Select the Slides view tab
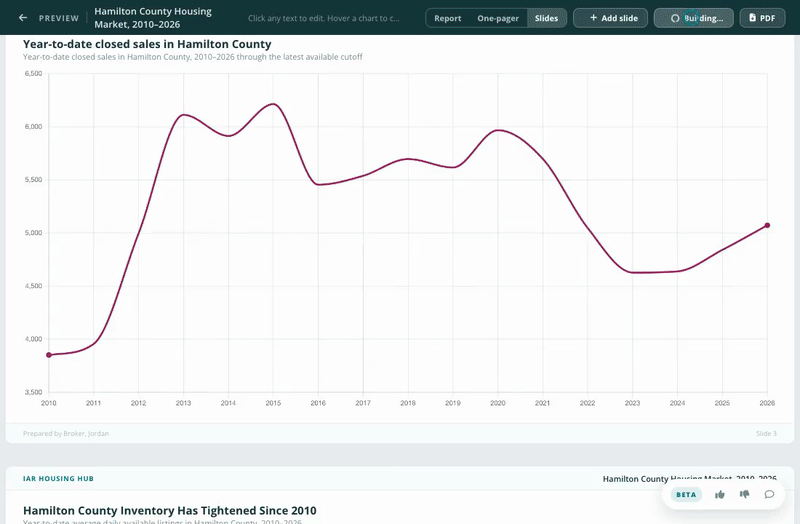This screenshot has width=800, height=524. pyautogui.click(x=546, y=18)
